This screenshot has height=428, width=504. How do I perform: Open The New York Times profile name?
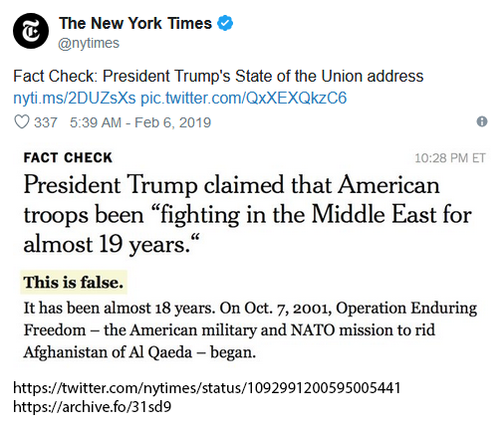(135, 23)
